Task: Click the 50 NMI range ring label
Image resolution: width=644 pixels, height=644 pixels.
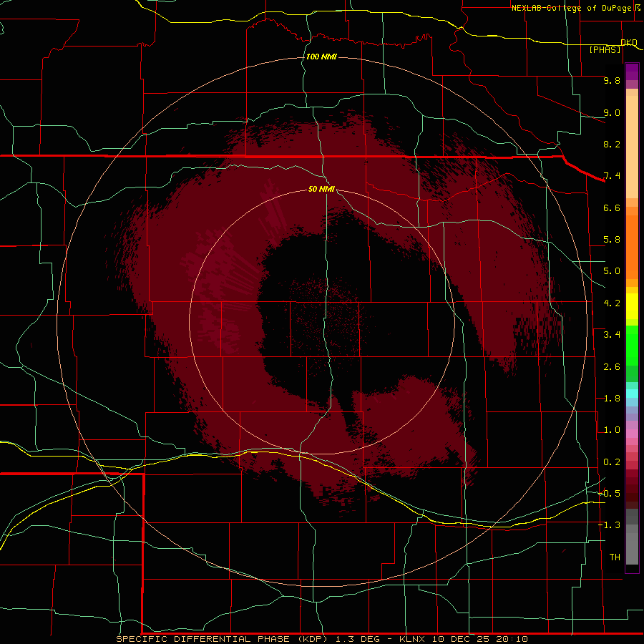Action: click(x=321, y=189)
